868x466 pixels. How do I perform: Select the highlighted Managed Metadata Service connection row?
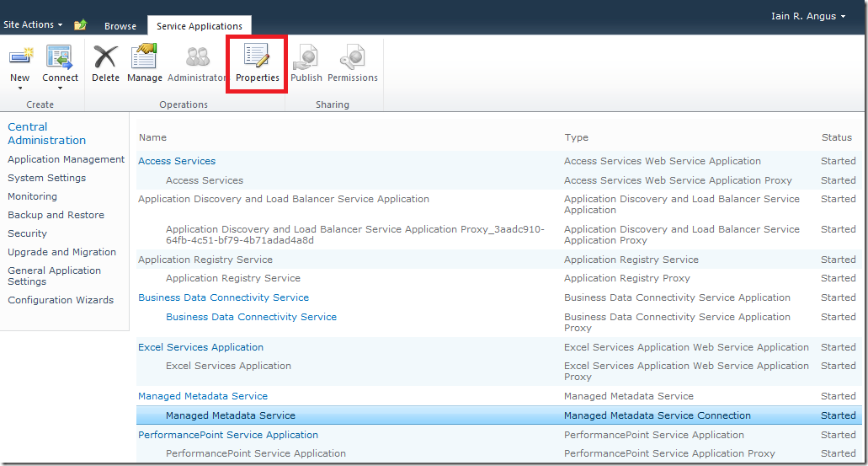pos(498,415)
